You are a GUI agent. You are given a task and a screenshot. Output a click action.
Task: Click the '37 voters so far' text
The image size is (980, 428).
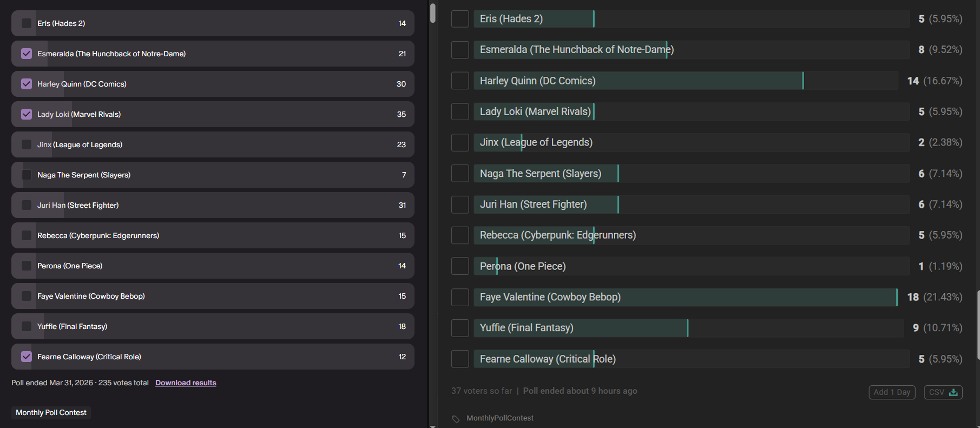coord(482,391)
